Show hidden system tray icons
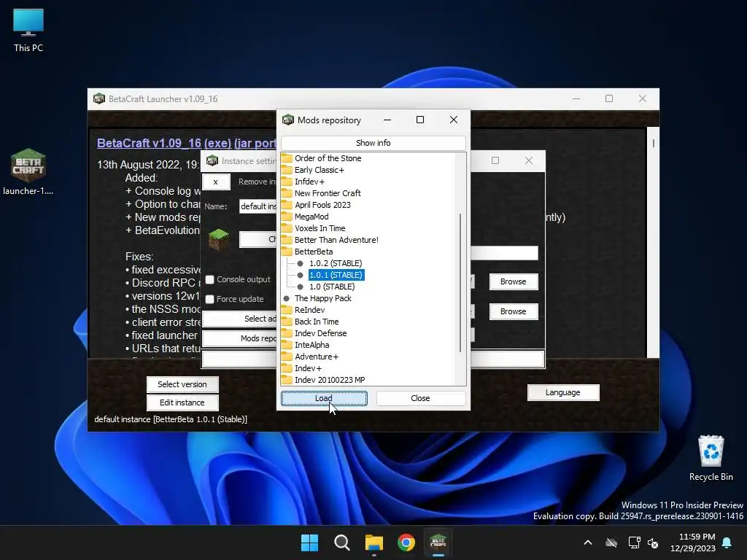The width and height of the screenshot is (747, 560). [588, 542]
